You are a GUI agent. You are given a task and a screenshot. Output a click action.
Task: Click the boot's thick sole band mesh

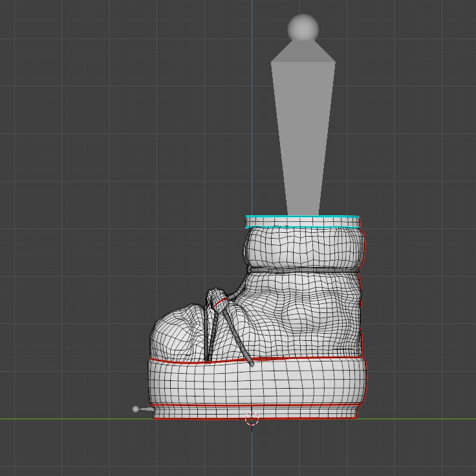(x=257, y=382)
